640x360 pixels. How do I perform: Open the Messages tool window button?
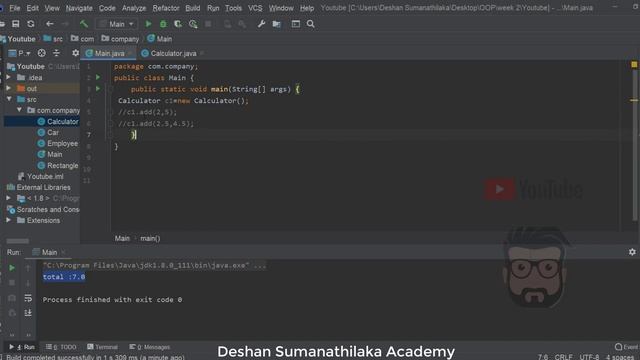point(149,347)
